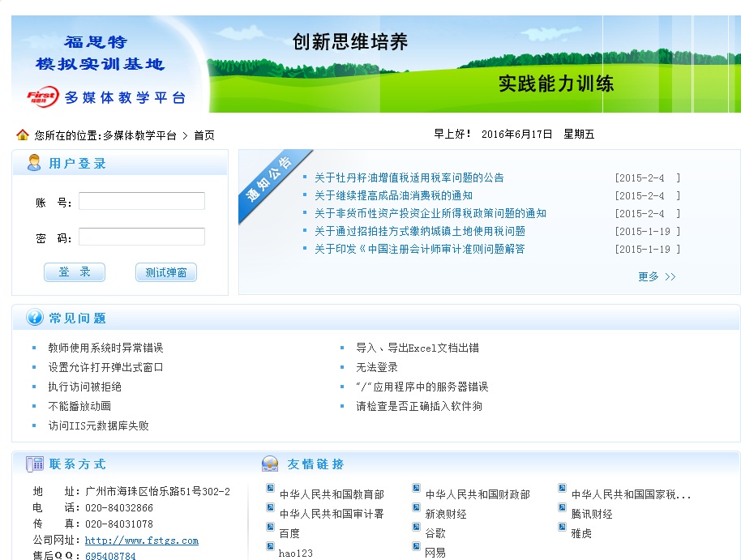Open FAQ 无法登录
This screenshot has width=741, height=560.
(x=377, y=367)
